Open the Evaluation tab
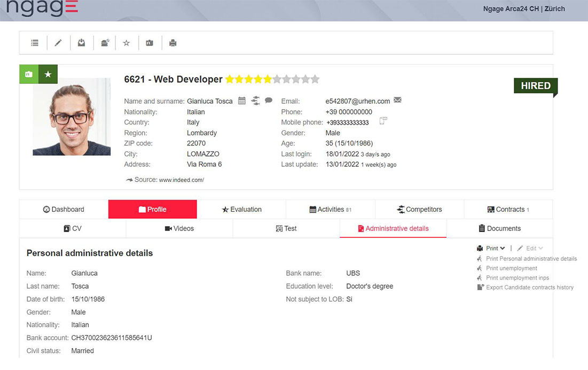The height and width of the screenshot is (370, 588). (241, 210)
